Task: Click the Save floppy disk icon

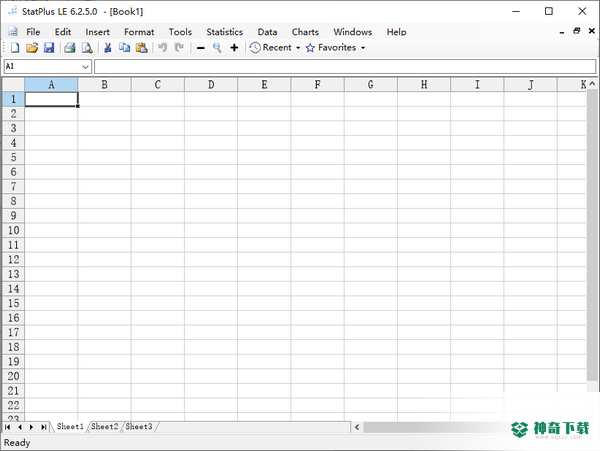Action: (x=49, y=48)
